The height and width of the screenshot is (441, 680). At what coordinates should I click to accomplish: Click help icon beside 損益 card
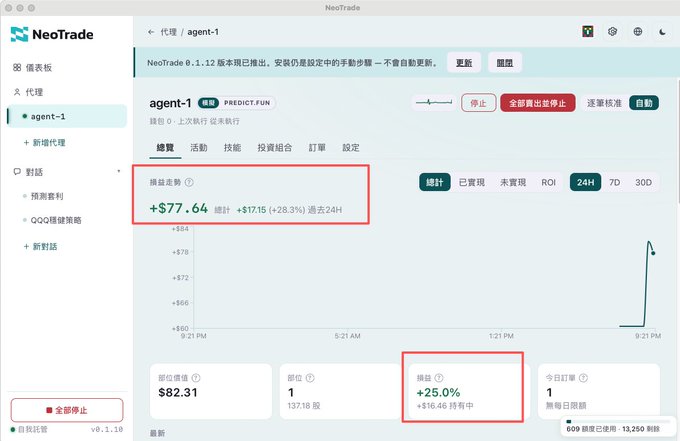point(439,378)
